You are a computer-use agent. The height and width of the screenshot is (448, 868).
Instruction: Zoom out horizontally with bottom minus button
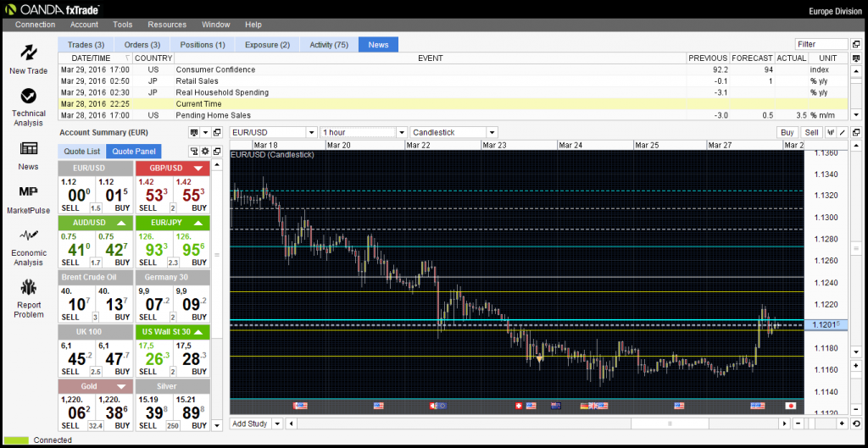click(x=798, y=423)
